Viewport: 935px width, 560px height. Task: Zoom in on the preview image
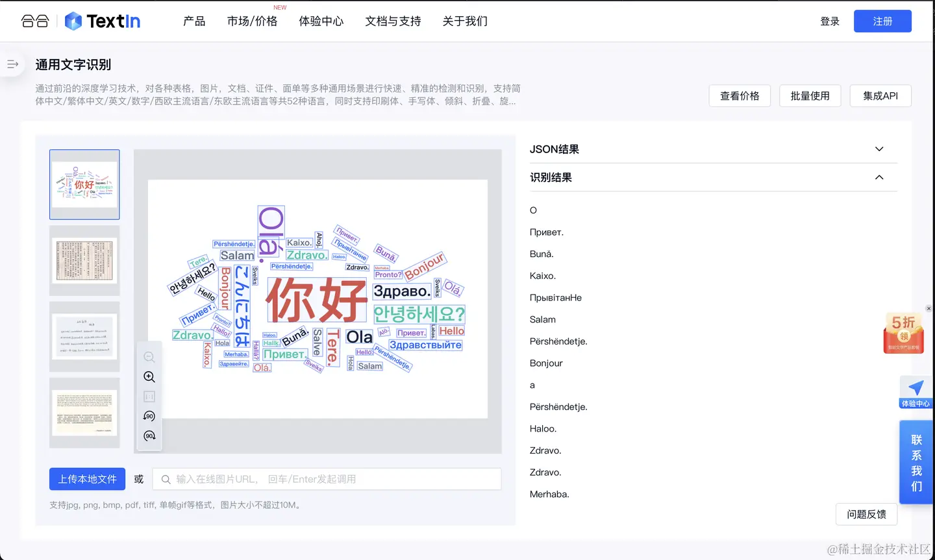coord(149,377)
